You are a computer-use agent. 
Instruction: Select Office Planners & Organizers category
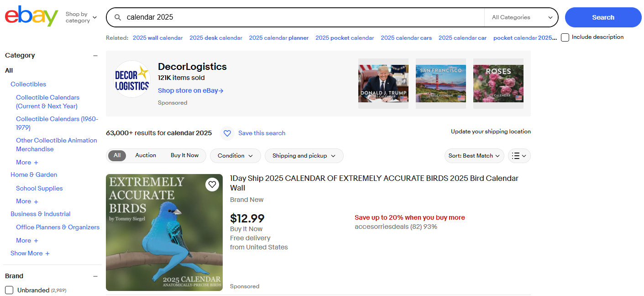coord(58,227)
